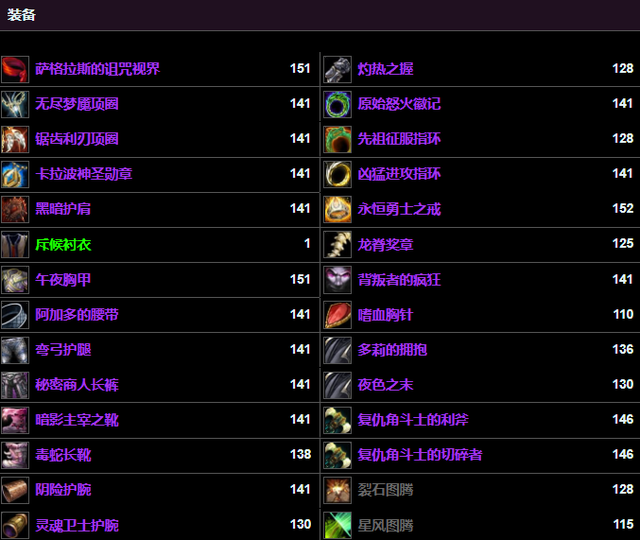This screenshot has height=540, width=640.
Task: Click the 弯弓护腿 leggings icon
Action: click(x=15, y=350)
